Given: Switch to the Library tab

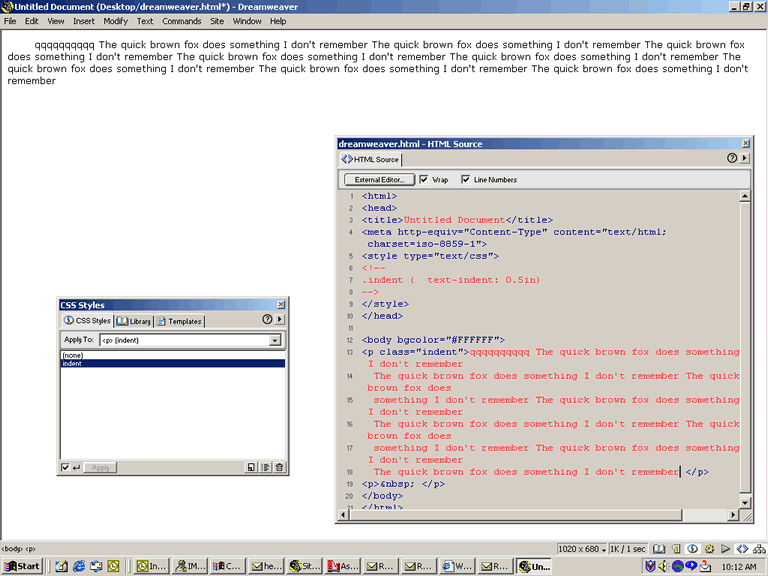Looking at the screenshot, I should 134,321.
